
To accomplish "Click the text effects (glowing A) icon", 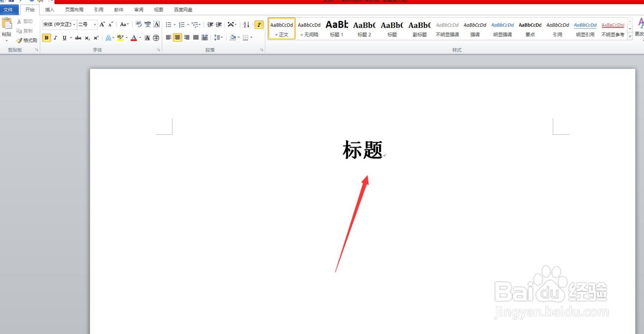I will coord(108,38).
